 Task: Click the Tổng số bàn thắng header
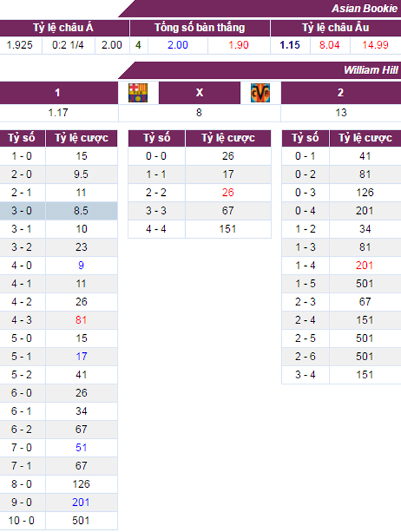click(200, 27)
